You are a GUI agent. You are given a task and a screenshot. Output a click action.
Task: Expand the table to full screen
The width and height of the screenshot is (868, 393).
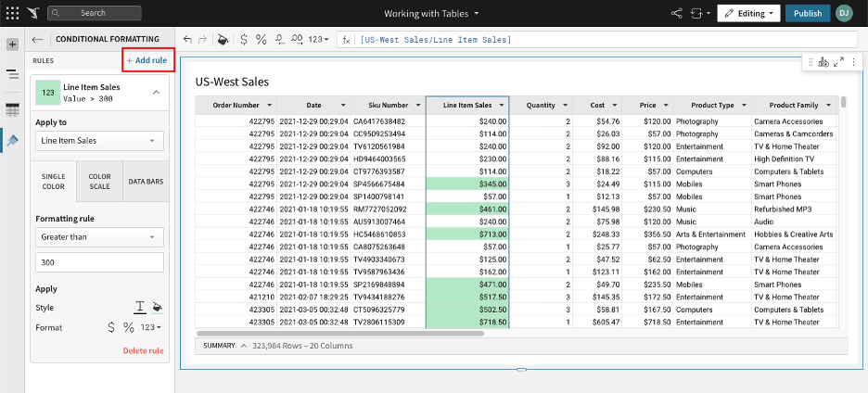[838, 62]
